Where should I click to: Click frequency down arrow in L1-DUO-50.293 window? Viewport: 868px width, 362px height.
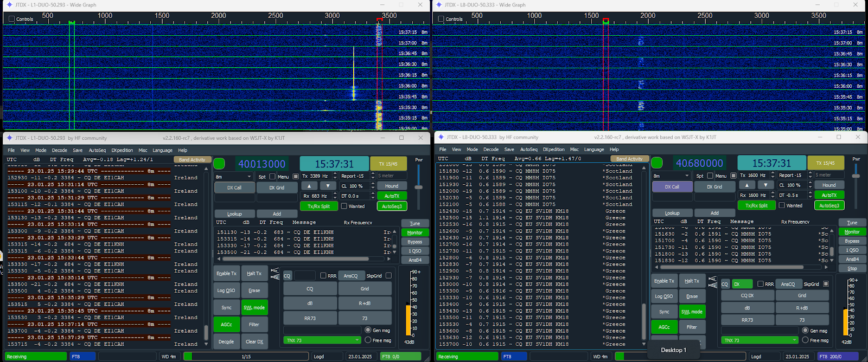(x=328, y=186)
